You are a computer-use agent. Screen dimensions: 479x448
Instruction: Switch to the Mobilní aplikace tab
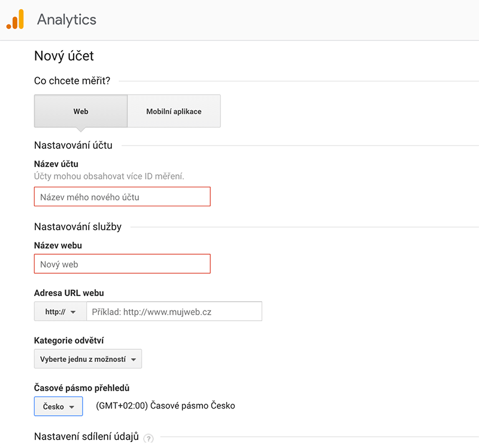(174, 111)
